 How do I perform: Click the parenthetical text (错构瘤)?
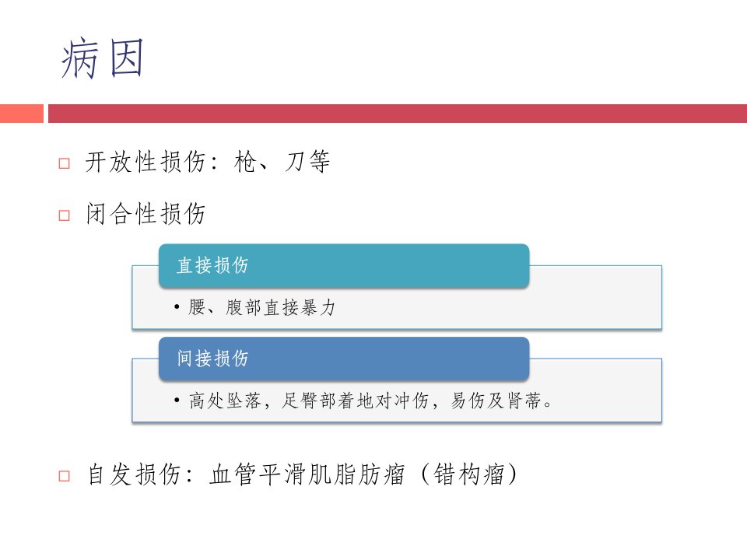[x=468, y=474]
